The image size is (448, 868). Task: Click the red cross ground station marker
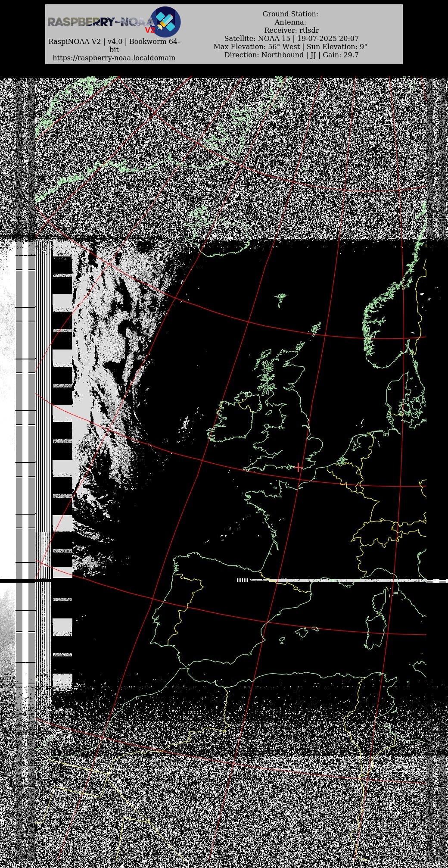pyautogui.click(x=298, y=467)
